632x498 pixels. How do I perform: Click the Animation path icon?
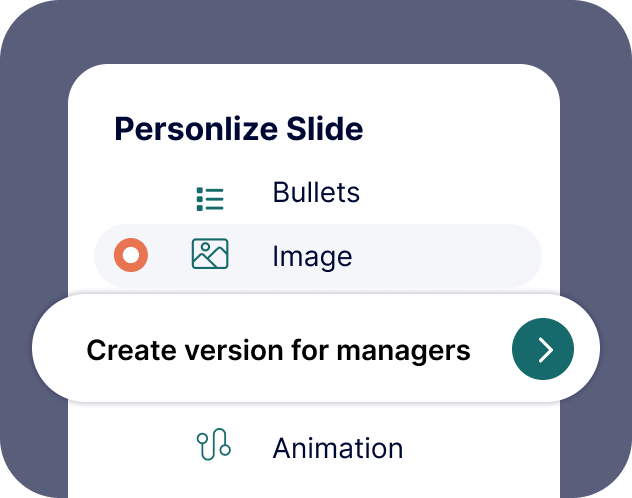[x=213, y=445]
